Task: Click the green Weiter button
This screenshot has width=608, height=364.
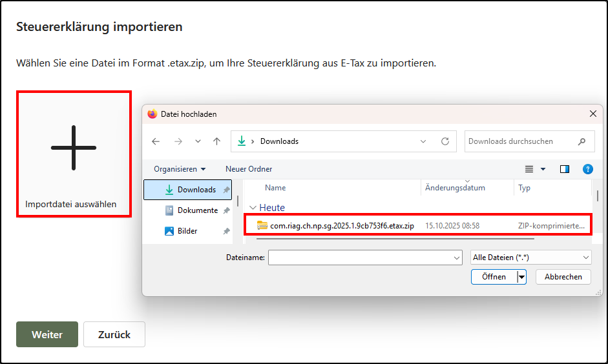Action: [x=47, y=334]
